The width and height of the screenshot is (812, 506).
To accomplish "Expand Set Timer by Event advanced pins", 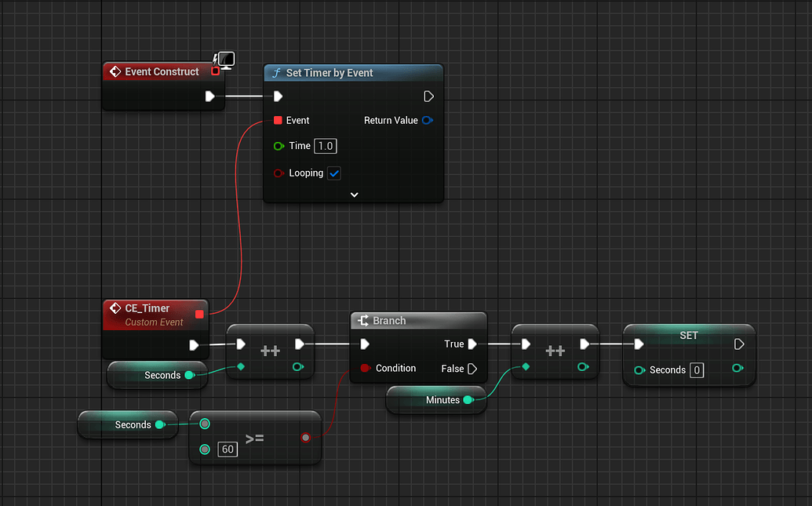I will 354,195.
